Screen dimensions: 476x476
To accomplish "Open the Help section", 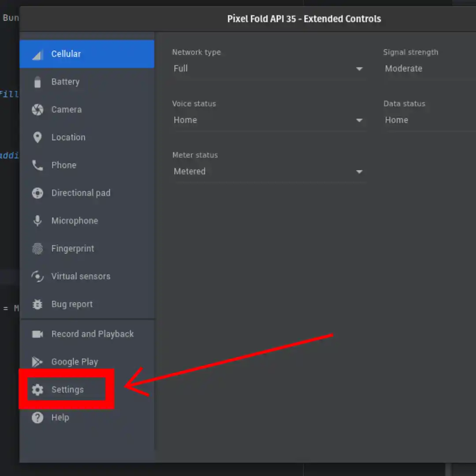I will pos(87,418).
